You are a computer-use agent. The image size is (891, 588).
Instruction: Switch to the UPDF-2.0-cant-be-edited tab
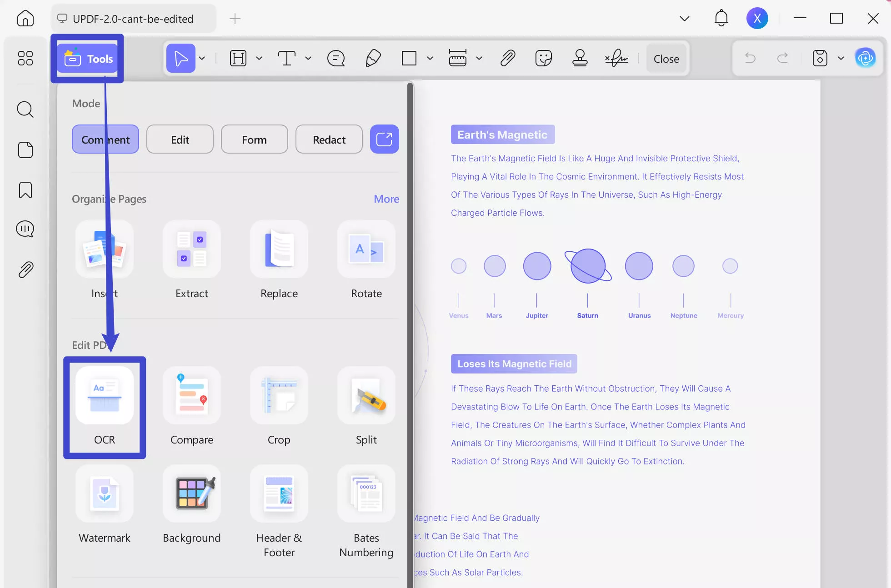[x=132, y=19]
